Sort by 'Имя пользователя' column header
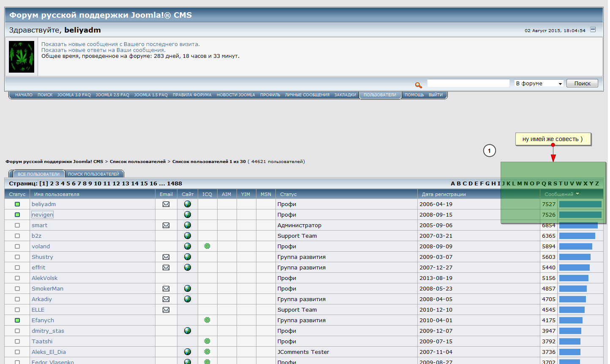 click(57, 194)
